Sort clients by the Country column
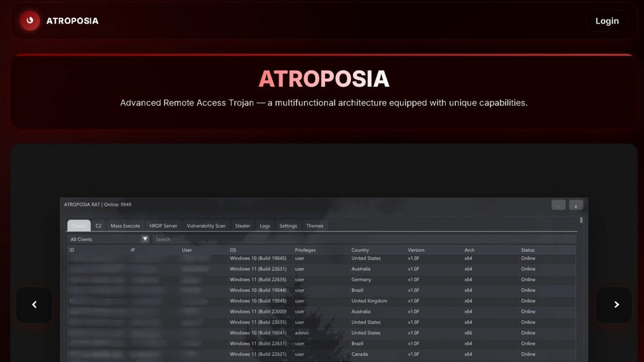644x362 pixels. (360, 250)
